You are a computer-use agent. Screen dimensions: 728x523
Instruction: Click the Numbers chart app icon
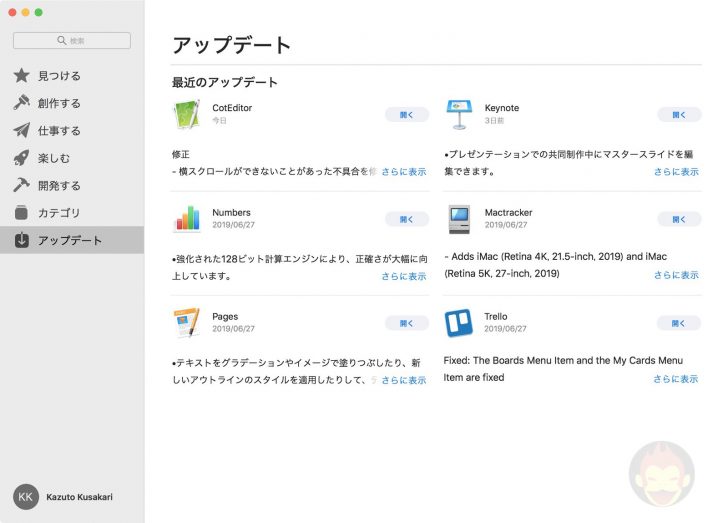pos(187,218)
